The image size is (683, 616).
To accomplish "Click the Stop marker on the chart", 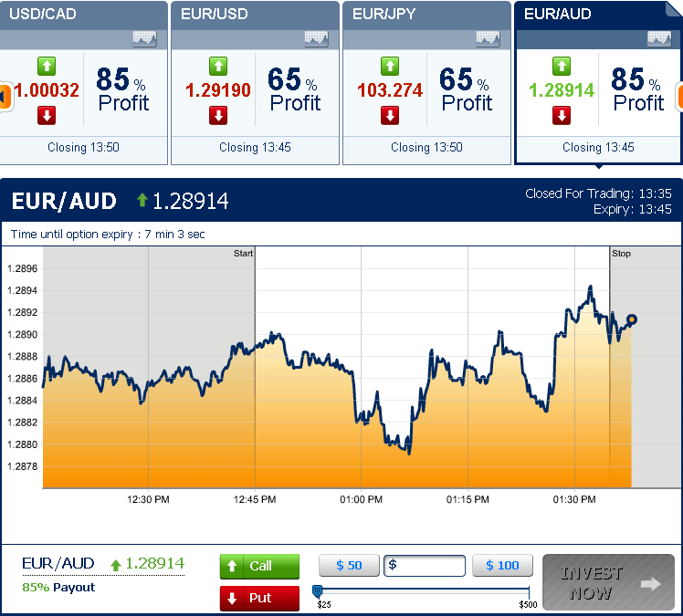I will click(x=621, y=254).
